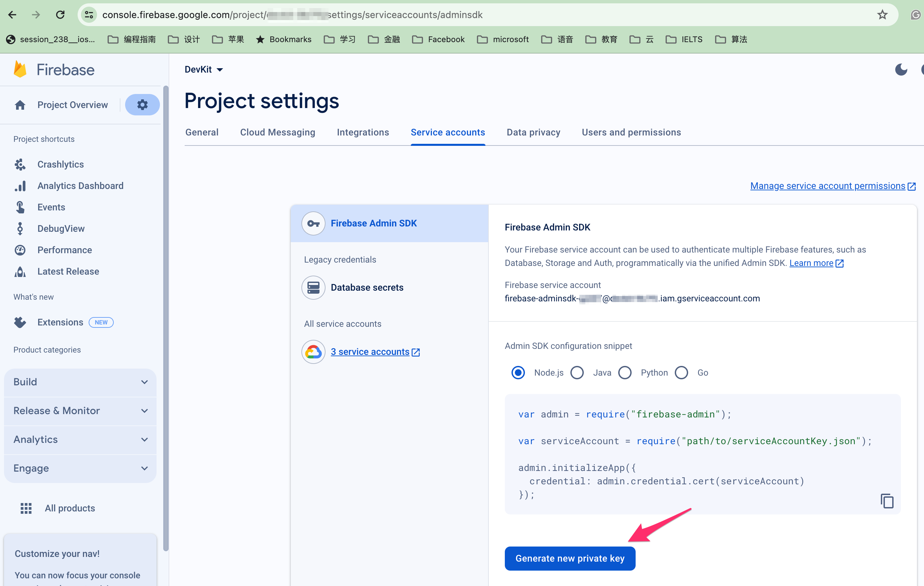This screenshot has height=586, width=924.
Task: Open Latest Release
Action: (x=68, y=271)
